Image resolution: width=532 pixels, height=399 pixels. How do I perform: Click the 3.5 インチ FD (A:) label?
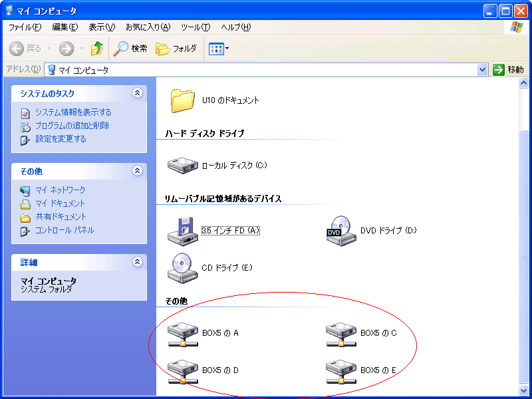231,231
